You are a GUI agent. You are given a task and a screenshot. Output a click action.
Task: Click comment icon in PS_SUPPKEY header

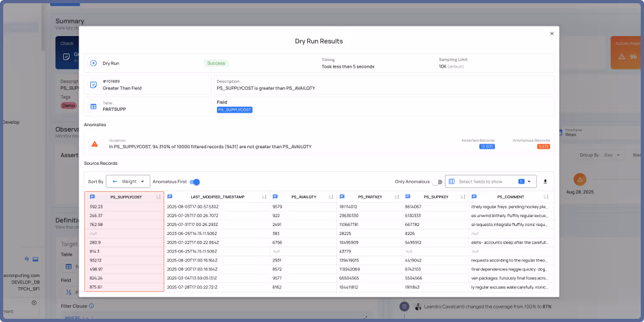408,196
